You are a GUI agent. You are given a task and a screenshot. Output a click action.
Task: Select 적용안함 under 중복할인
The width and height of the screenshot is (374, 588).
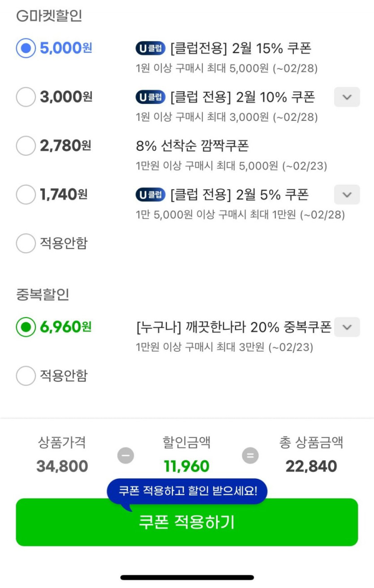coord(26,376)
